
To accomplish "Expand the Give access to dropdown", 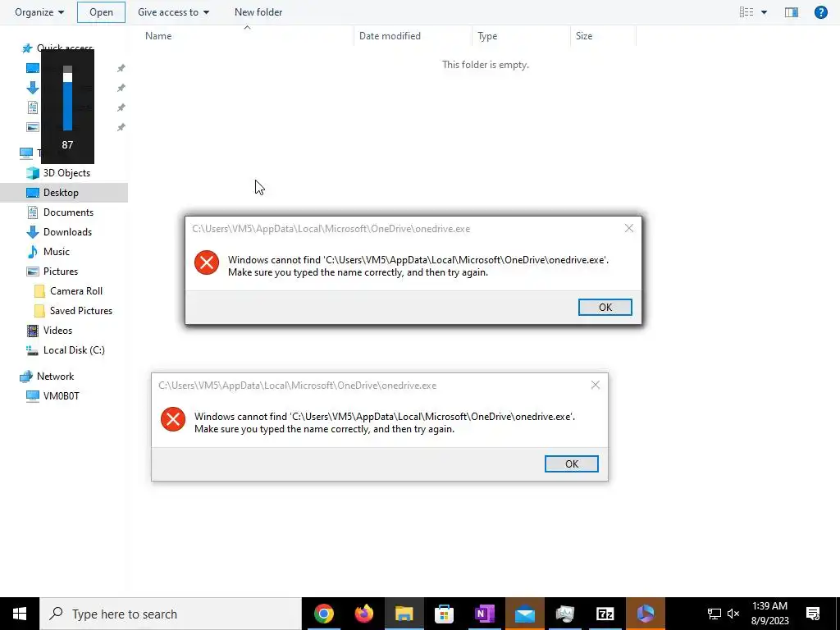I will [173, 11].
